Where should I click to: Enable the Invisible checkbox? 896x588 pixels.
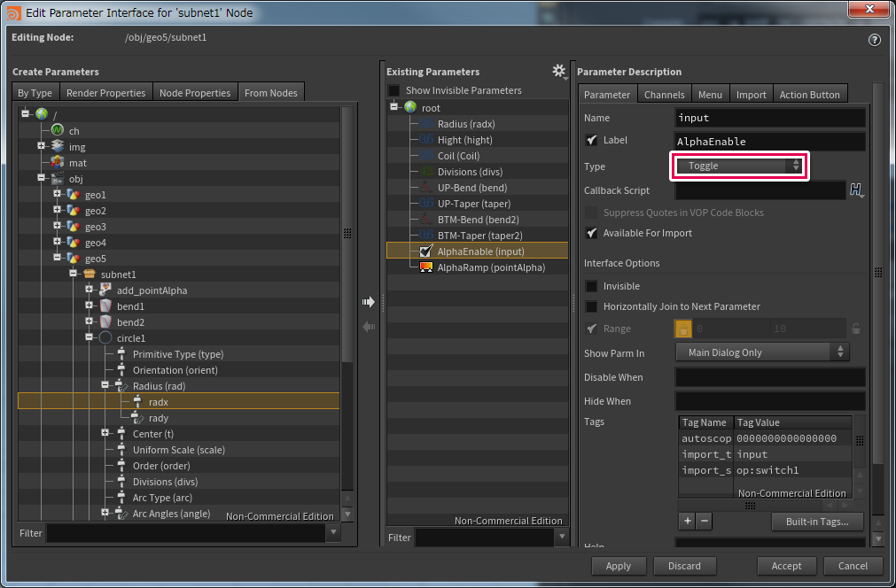591,286
